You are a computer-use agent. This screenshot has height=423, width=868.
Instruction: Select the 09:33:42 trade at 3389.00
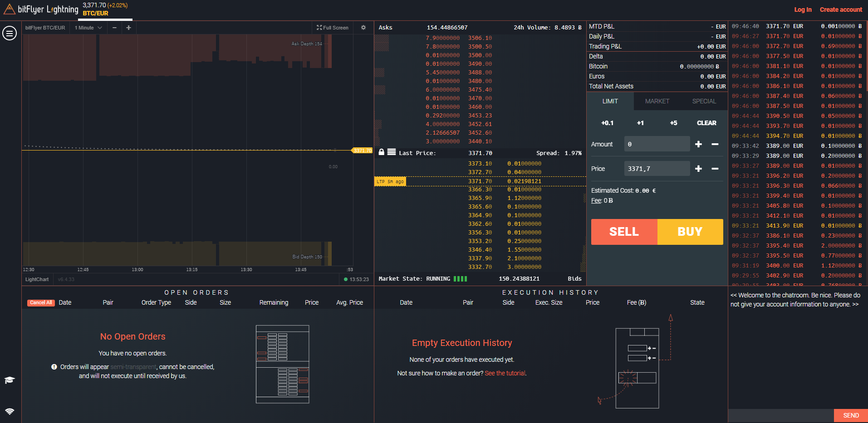pyautogui.click(x=797, y=146)
